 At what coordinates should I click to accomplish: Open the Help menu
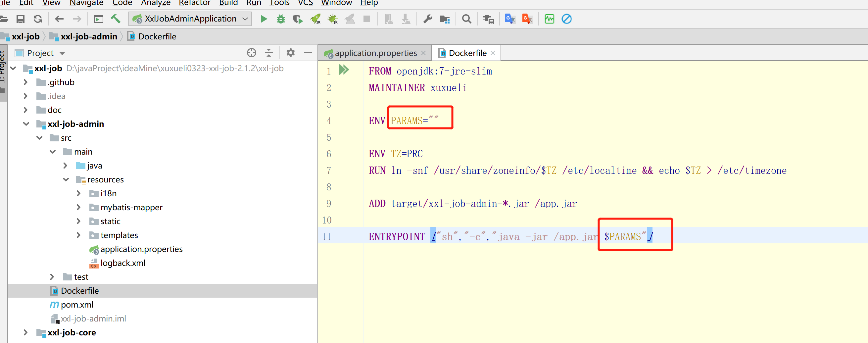tap(369, 3)
